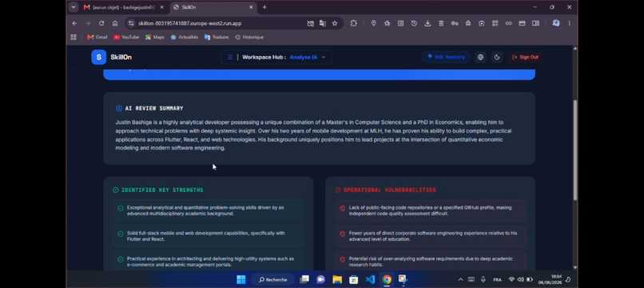The image size is (644, 288).
Task: Click the Chrome icon in the taskbar
Action: (387, 280)
